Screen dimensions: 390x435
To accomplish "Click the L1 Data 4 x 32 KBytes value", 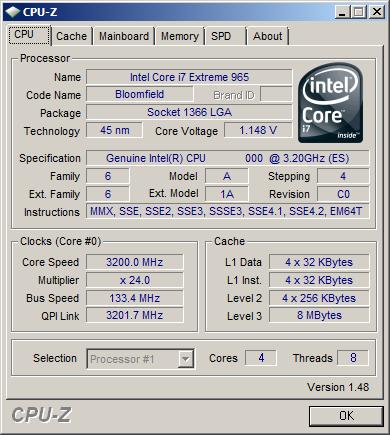I will 319,262.
